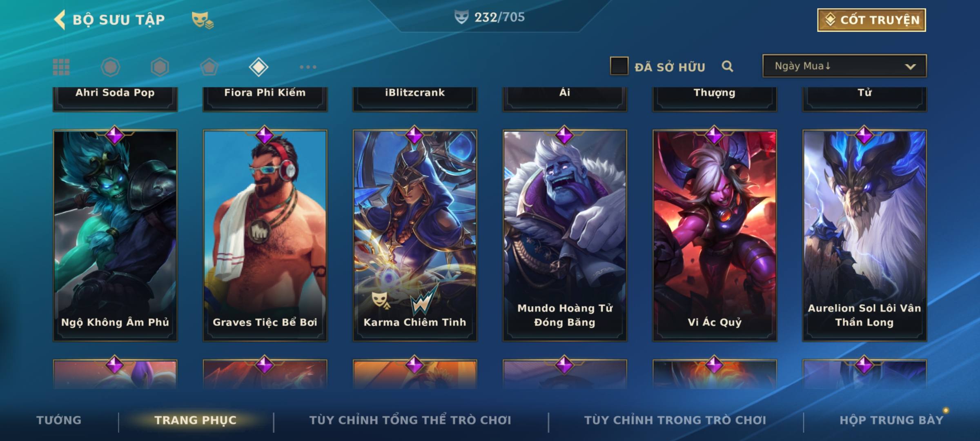
Task: Select the Karma Chiêm Tinh skin card
Action: (x=415, y=235)
